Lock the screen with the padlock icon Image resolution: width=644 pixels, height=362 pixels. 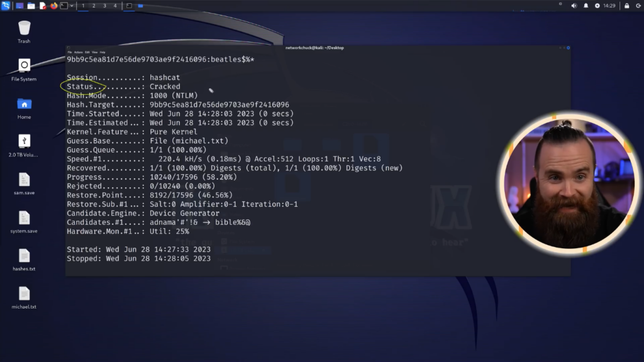627,6
